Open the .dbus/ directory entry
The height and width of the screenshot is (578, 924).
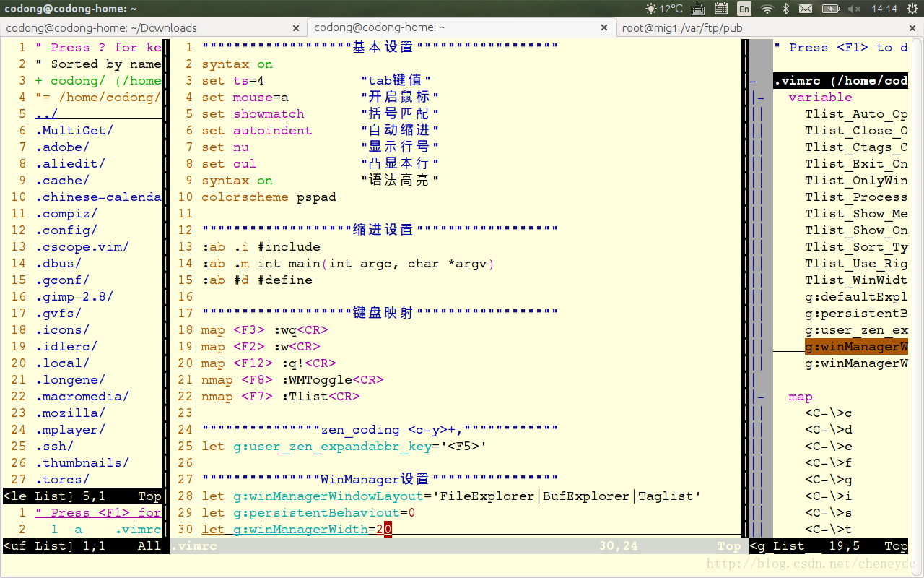(x=58, y=264)
